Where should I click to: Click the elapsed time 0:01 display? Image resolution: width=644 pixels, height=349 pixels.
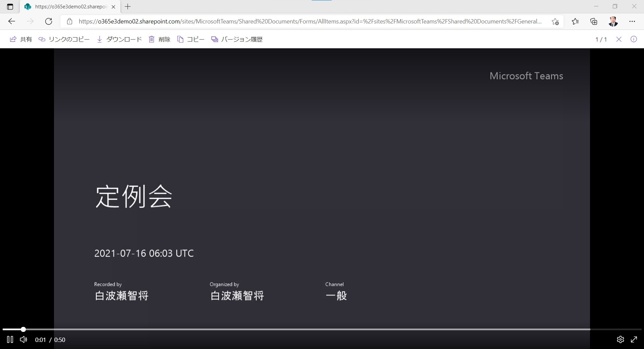pyautogui.click(x=40, y=340)
